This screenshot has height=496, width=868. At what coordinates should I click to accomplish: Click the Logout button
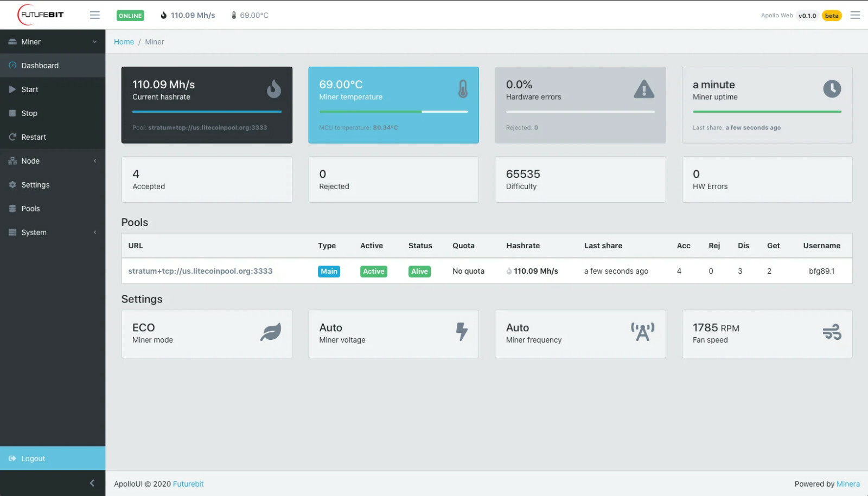pos(53,458)
